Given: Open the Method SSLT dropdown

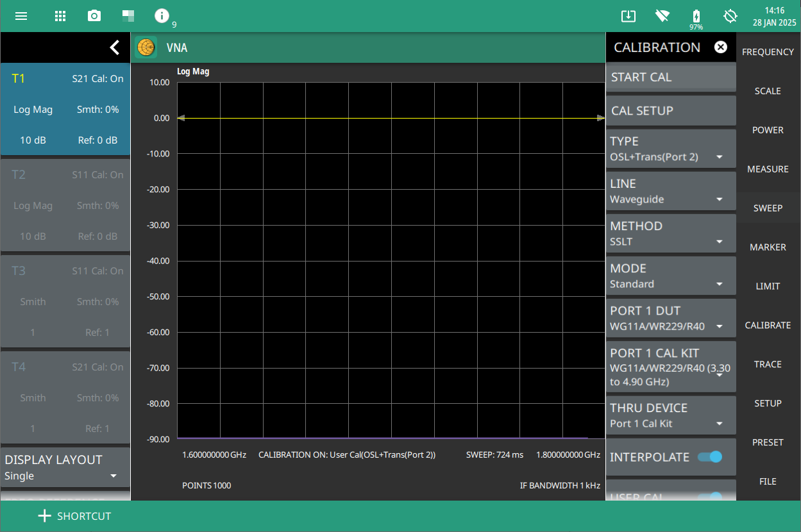Looking at the screenshot, I should [671, 233].
